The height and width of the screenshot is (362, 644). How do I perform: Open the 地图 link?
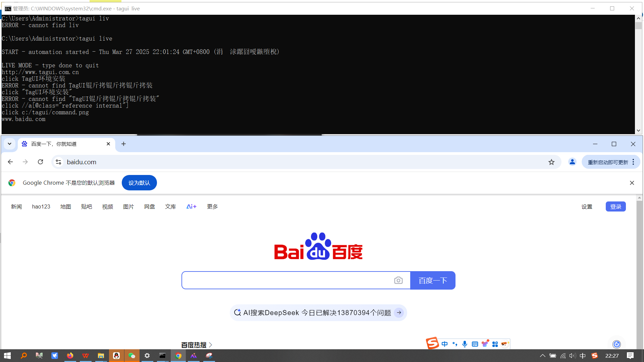pos(66,206)
